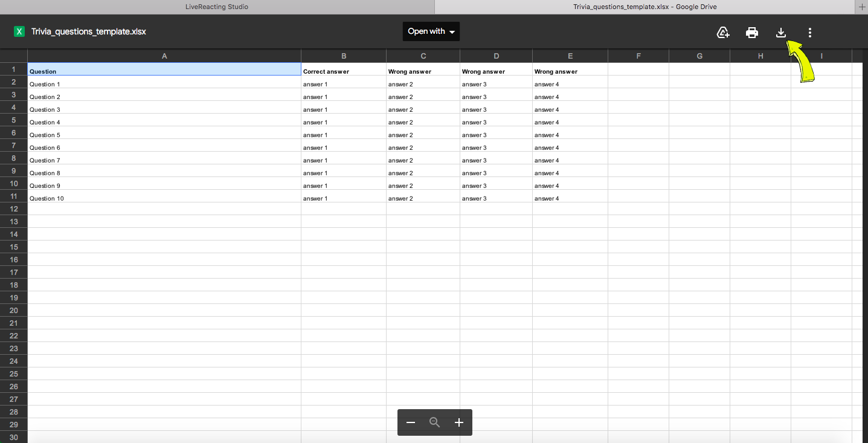Open the three-dot more actions menu
The image size is (868, 443).
tap(810, 33)
